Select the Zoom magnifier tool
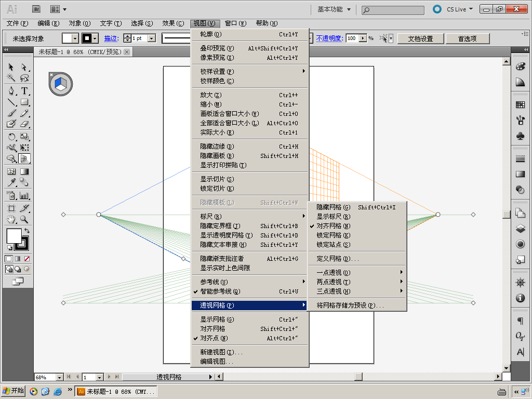Viewport: 532px width, 399px height. tap(24, 219)
